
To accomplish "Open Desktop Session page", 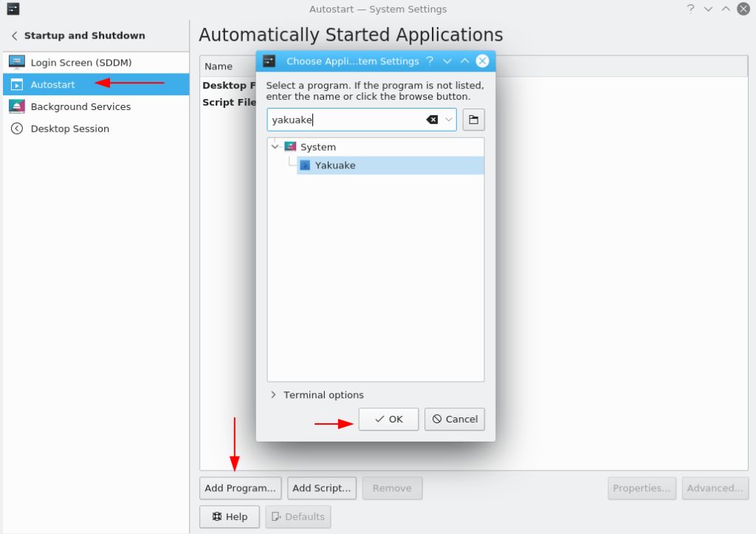I will click(96, 129).
